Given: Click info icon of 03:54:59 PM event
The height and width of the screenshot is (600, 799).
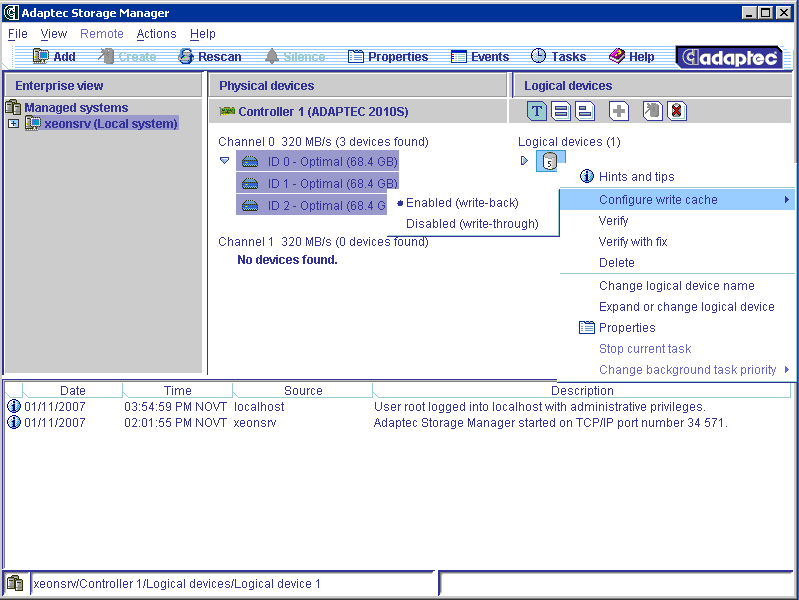Looking at the screenshot, I should click(x=14, y=406).
